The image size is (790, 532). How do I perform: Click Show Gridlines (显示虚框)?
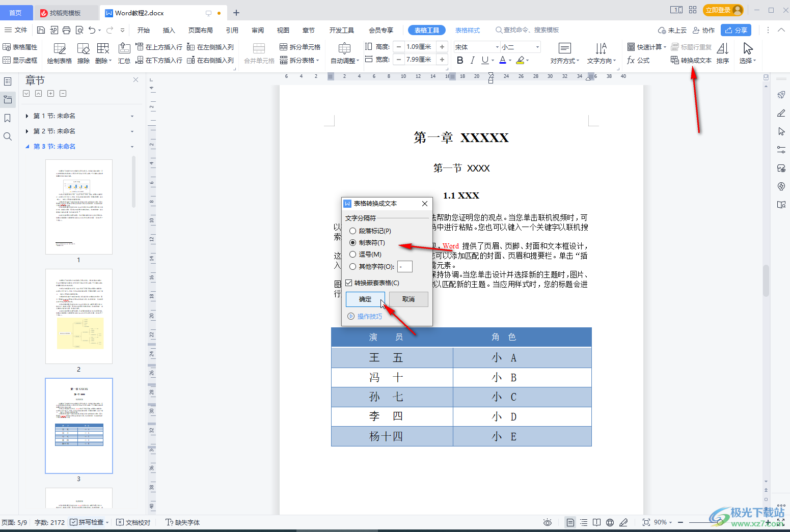tap(20, 60)
